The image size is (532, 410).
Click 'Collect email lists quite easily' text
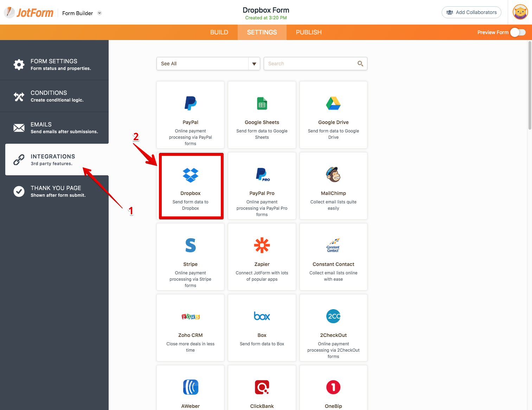pos(333,205)
